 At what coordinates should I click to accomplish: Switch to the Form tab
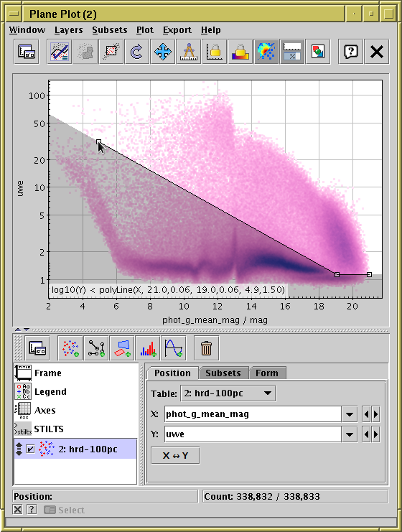(x=267, y=373)
